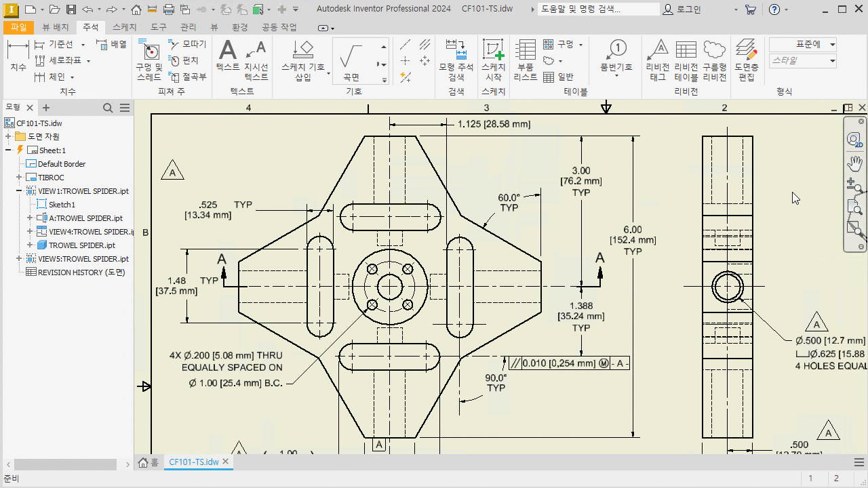Screen dimensions: 868x488
Task: Expand the 도면 자원 tree node
Action: pos(8,137)
